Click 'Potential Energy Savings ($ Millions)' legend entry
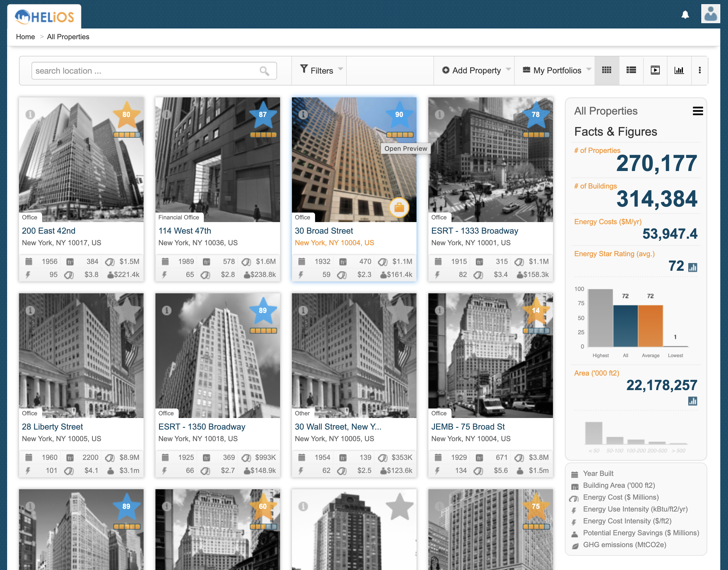Viewport: 728px width, 570px height. coord(640,533)
